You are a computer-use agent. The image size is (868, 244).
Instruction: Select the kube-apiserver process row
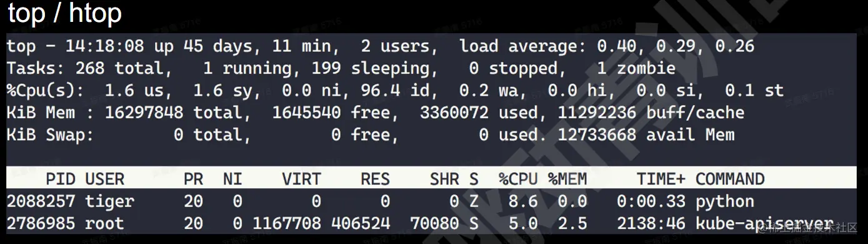(431, 223)
